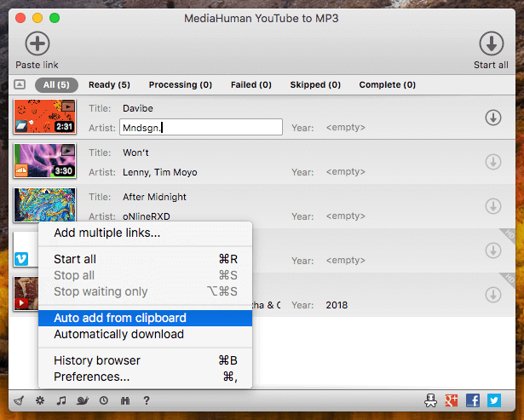This screenshot has width=524, height=420.
Task: Download the Davibe track
Action: 493,118
